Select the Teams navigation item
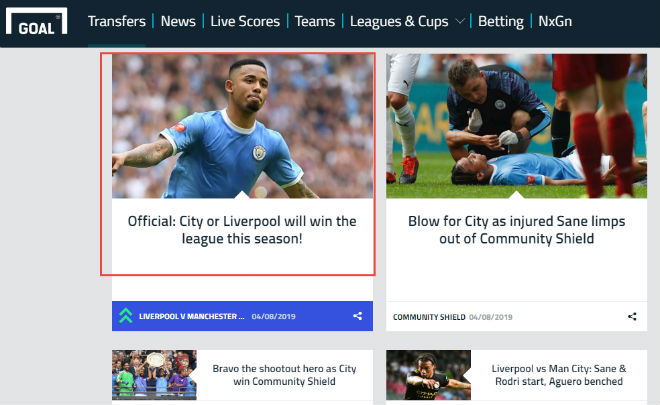660x405 pixels. [x=315, y=21]
